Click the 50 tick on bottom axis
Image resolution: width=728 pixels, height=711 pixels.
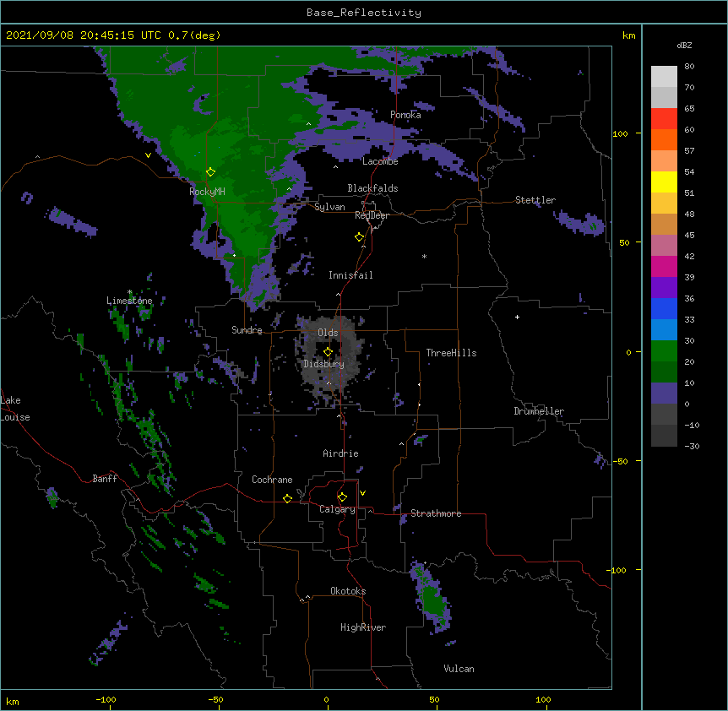pos(434,699)
